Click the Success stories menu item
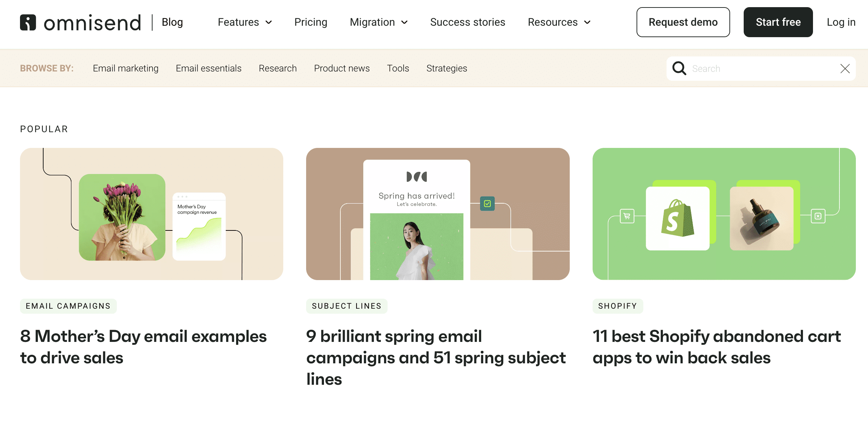Screen dimensions: 868x448 pos(468,22)
